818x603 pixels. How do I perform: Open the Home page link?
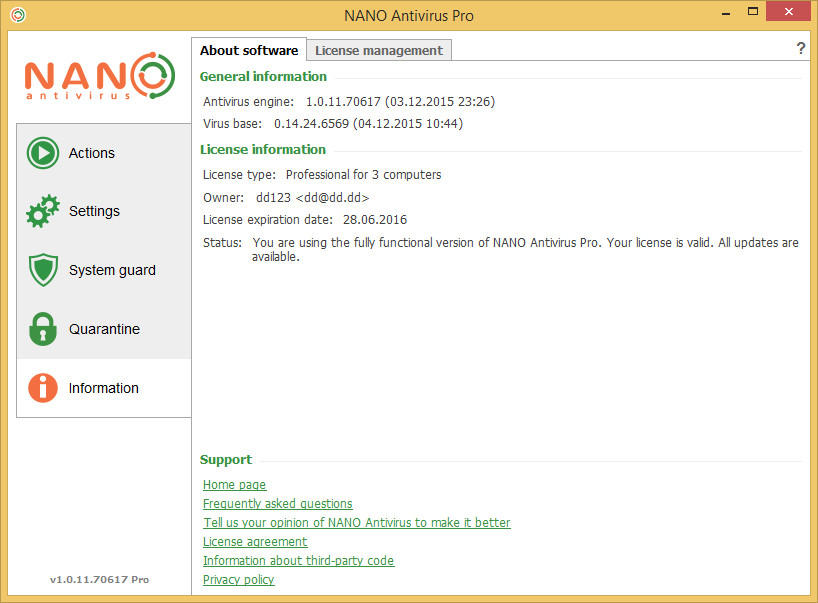point(234,485)
